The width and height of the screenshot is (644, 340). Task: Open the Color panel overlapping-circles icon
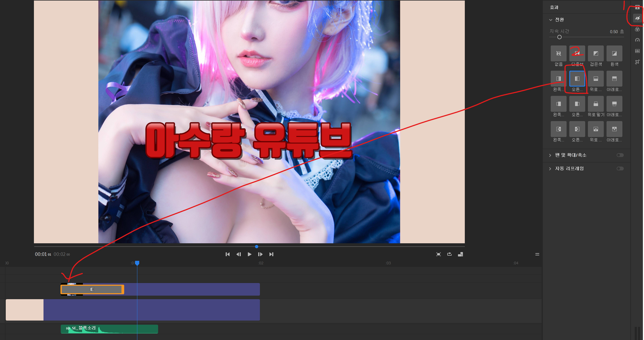(x=637, y=29)
